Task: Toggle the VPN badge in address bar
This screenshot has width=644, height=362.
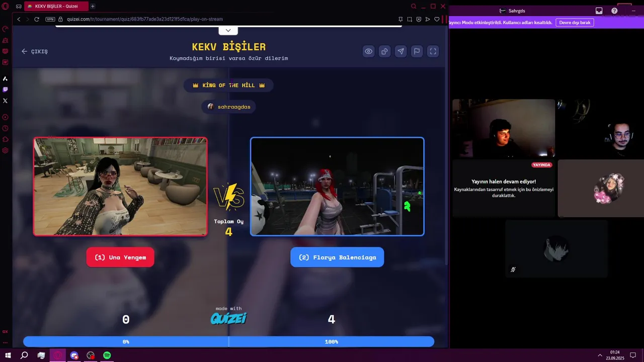Action: click(50, 19)
